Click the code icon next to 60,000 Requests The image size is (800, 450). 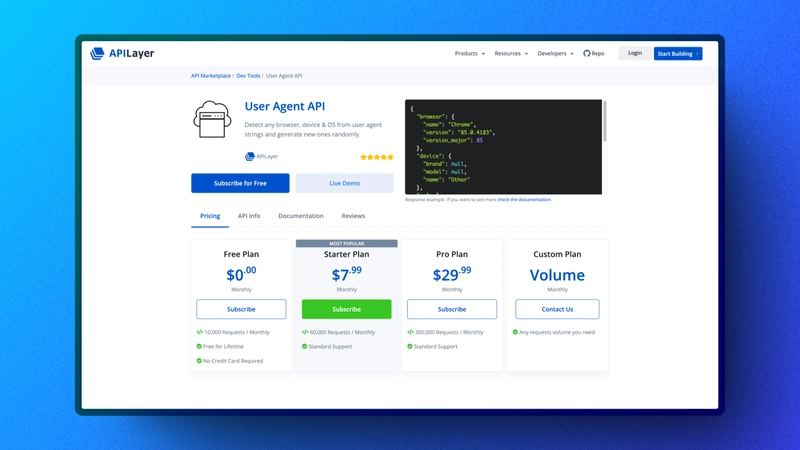click(305, 332)
